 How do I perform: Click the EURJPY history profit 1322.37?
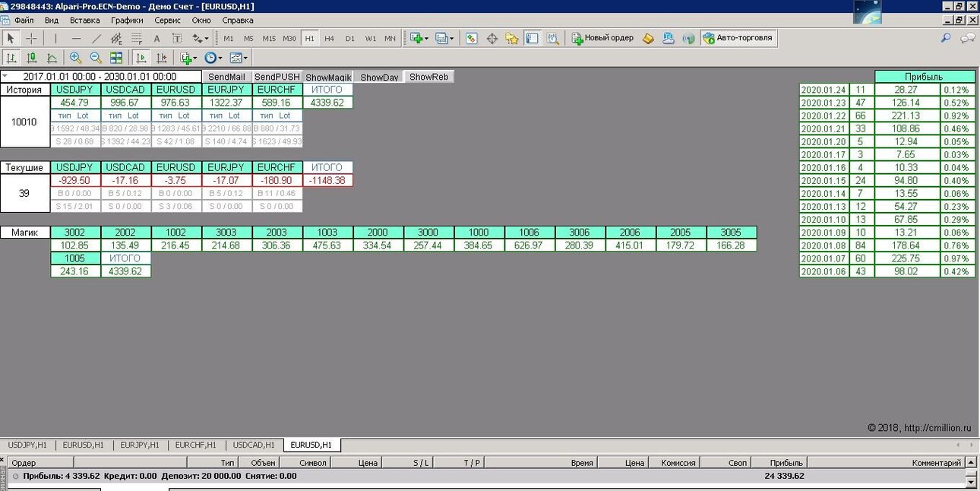click(x=226, y=103)
